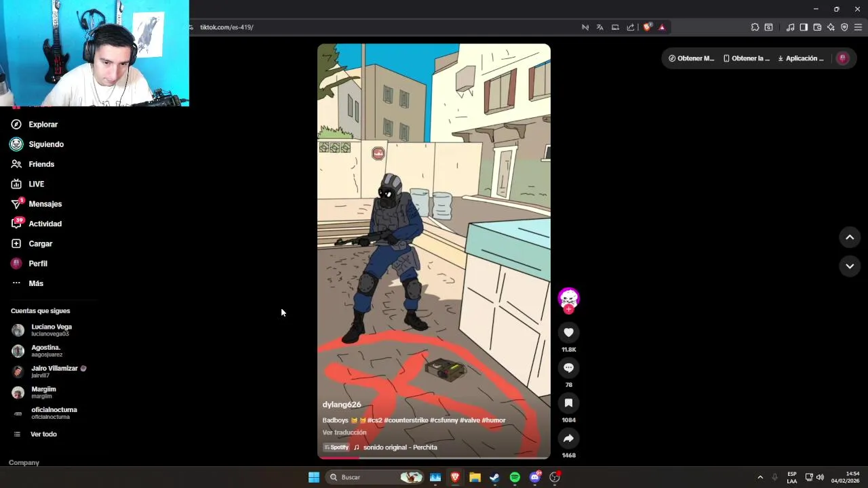Open the clock showing 14:54

tap(846, 477)
